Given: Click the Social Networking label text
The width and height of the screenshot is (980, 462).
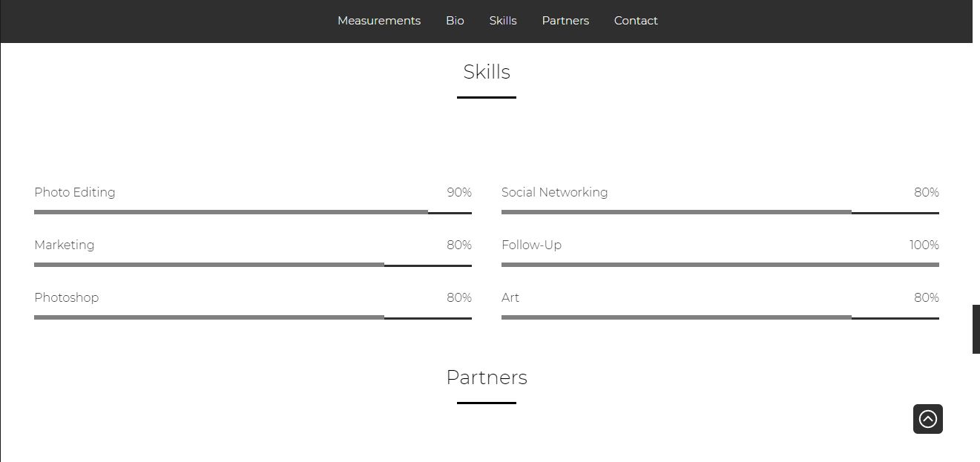Looking at the screenshot, I should pyautogui.click(x=555, y=193).
